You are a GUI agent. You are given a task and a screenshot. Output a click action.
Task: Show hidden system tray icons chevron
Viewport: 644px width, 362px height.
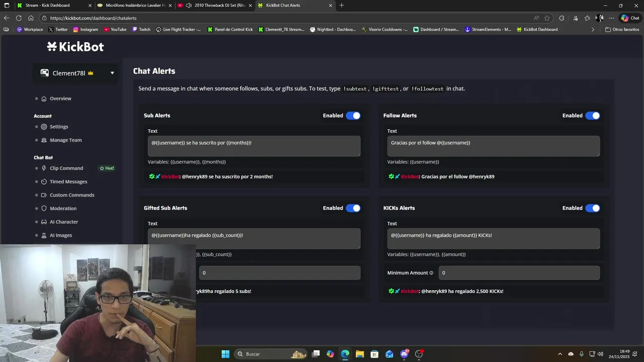click(x=560, y=354)
